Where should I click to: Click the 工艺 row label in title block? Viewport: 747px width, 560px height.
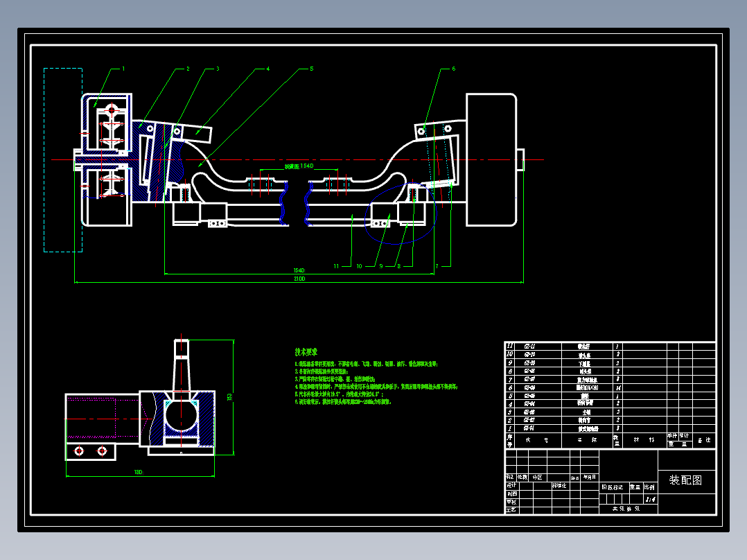[x=511, y=510]
